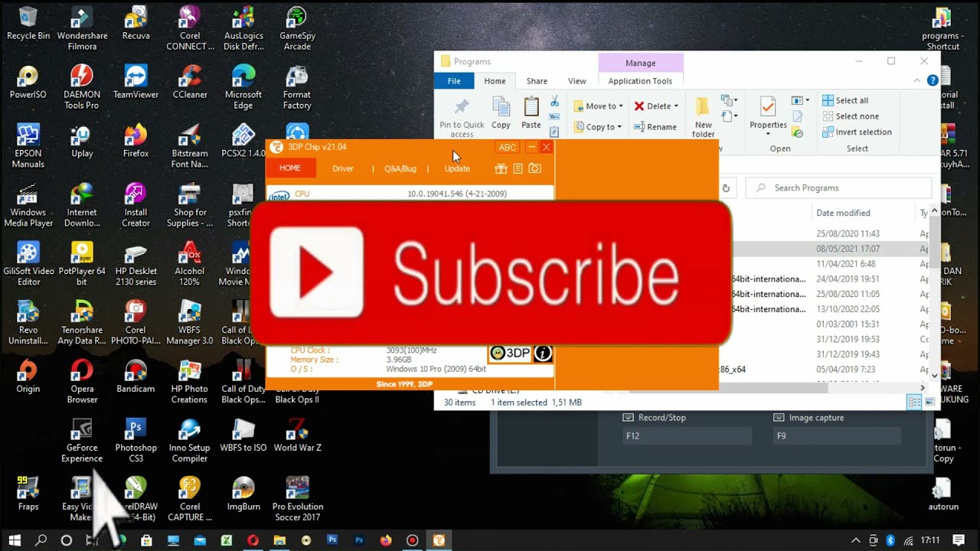Select the PotPlayer 64 bit desktop icon
The image size is (980, 551).
point(82,264)
